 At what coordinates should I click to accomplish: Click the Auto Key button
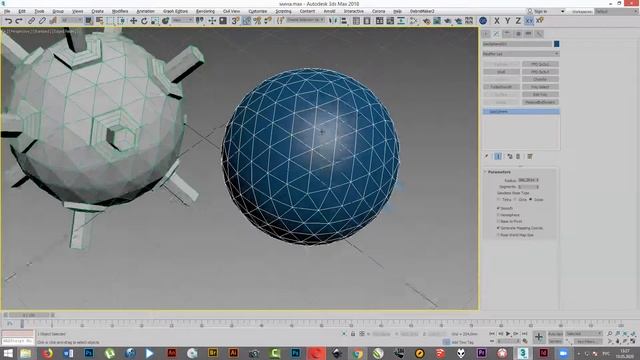tap(555, 334)
